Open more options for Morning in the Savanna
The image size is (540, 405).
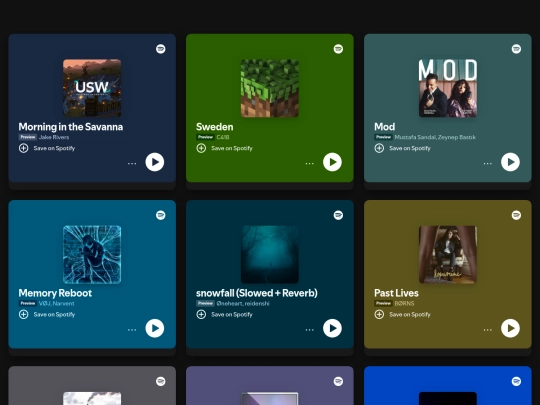coord(132,164)
